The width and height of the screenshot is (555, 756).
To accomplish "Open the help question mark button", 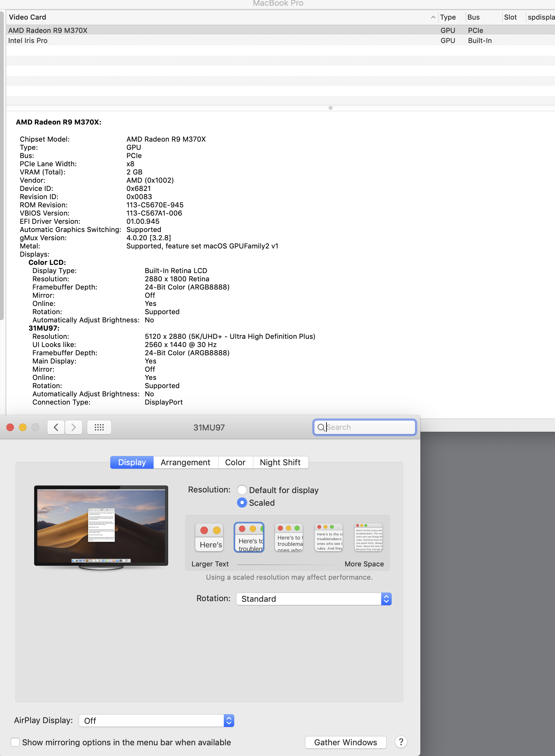I will [401, 741].
